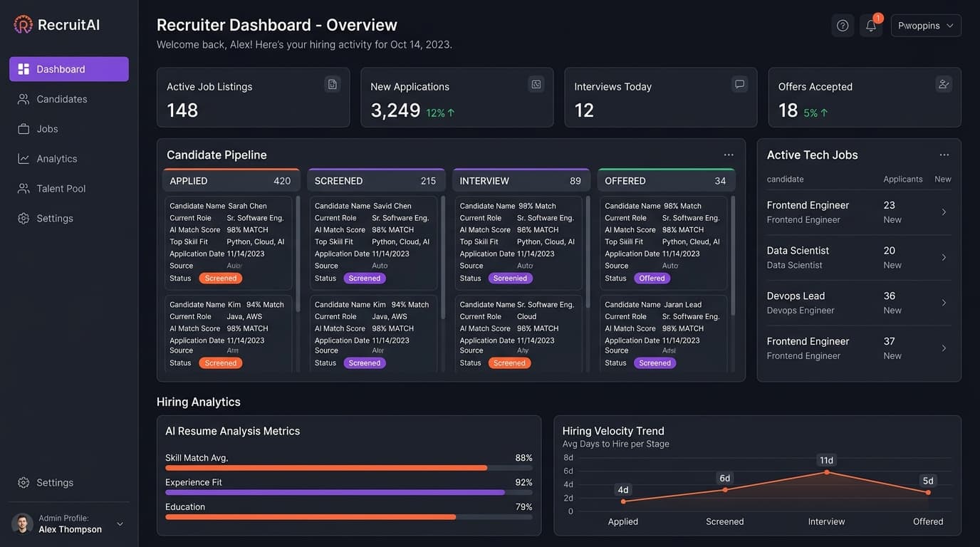Click the RecruitAI logo icon
The height and width of the screenshot is (547, 980).
24,25
